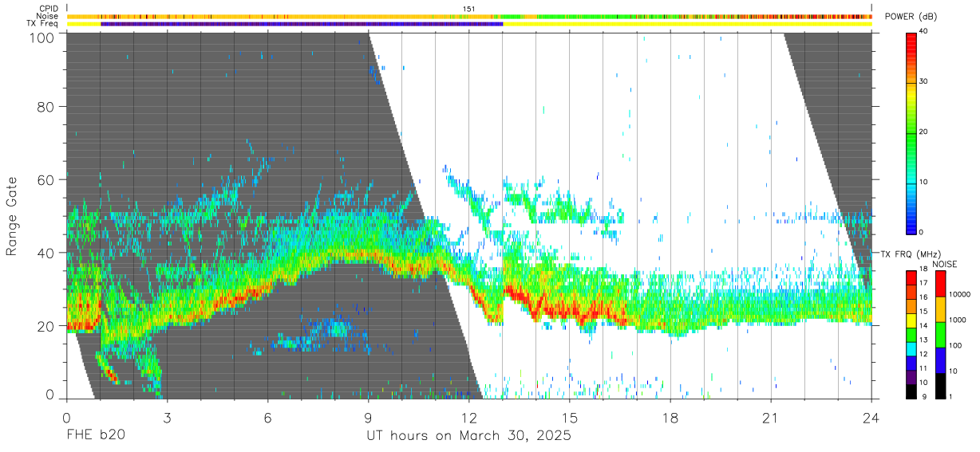Click the x-axis tick label '12'
This screenshot has width=980, height=452.
[x=468, y=418]
